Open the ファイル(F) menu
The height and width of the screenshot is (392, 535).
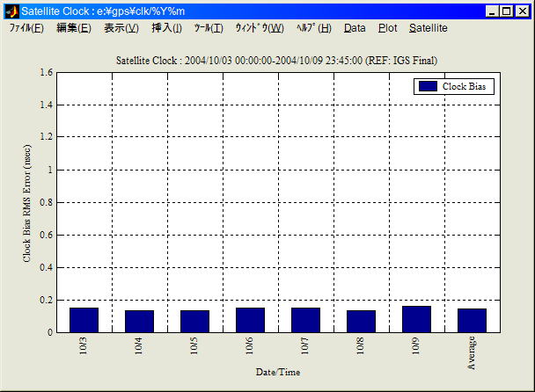coord(26,28)
